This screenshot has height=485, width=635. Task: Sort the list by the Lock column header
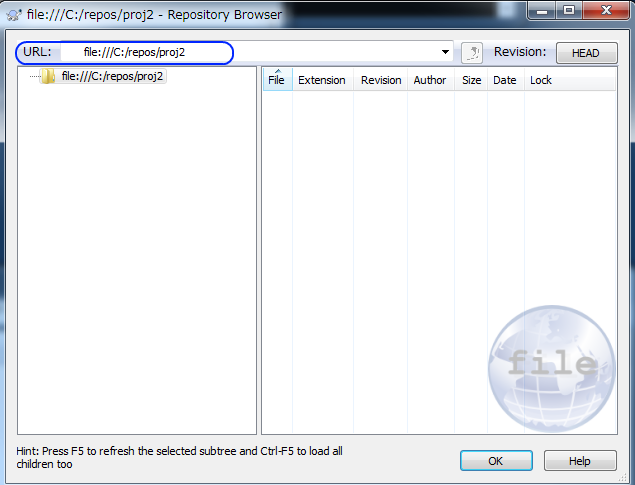(x=541, y=80)
